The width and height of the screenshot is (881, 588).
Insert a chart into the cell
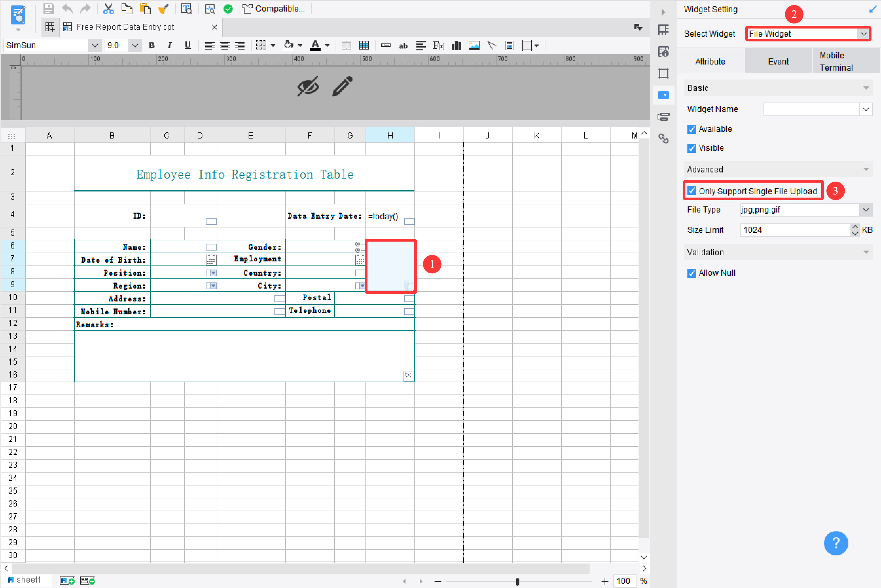(456, 45)
